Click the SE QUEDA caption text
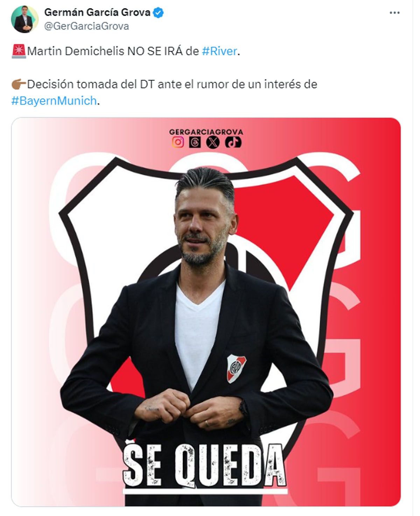 205,466
